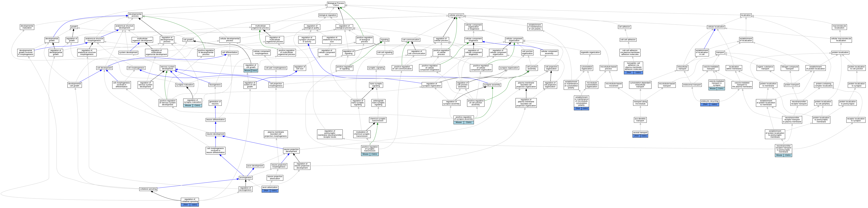This screenshot has height=208, width=868.
Task: Click the 'neuron projection development' node
Action: click(291, 150)
